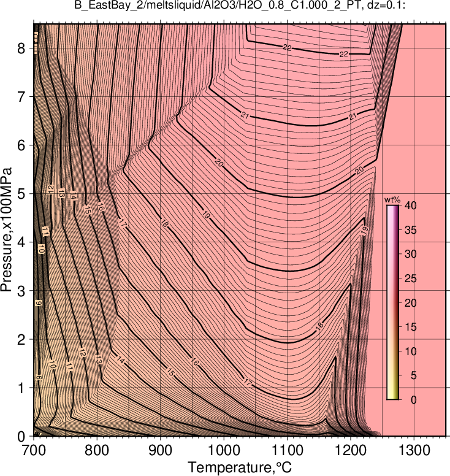This screenshot has width=450, height=476.
Task: Click the colorbar tick label '0'
Action: pyautogui.click(x=414, y=400)
